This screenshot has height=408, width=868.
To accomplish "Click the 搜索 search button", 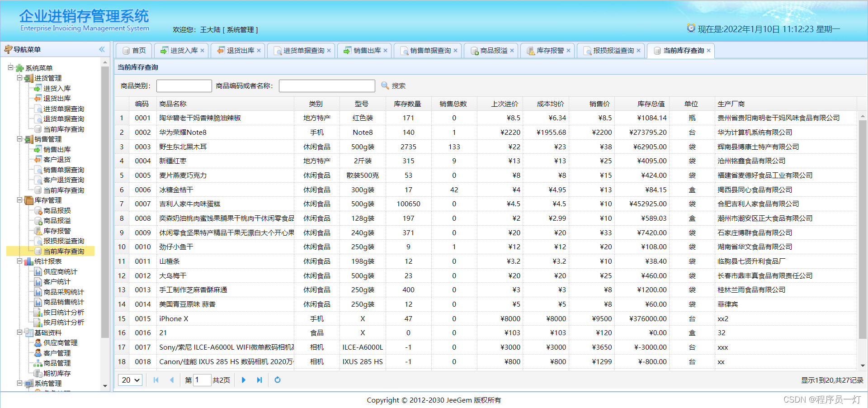I will 393,85.
